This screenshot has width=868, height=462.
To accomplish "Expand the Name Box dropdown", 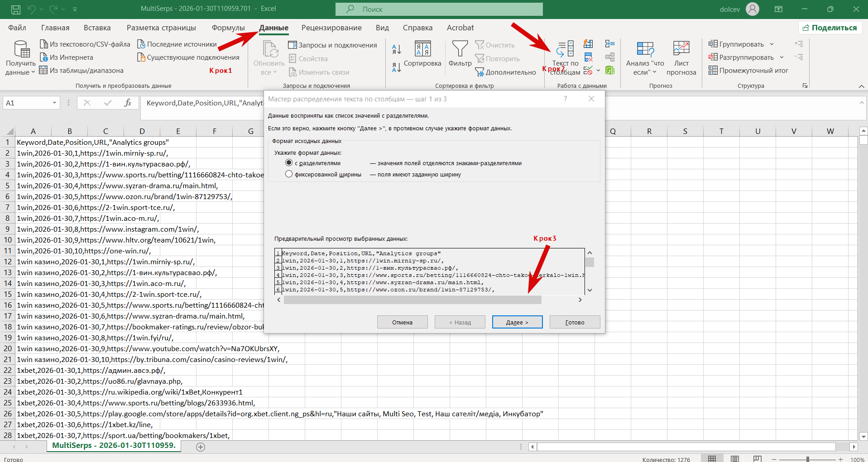I will 54,103.
